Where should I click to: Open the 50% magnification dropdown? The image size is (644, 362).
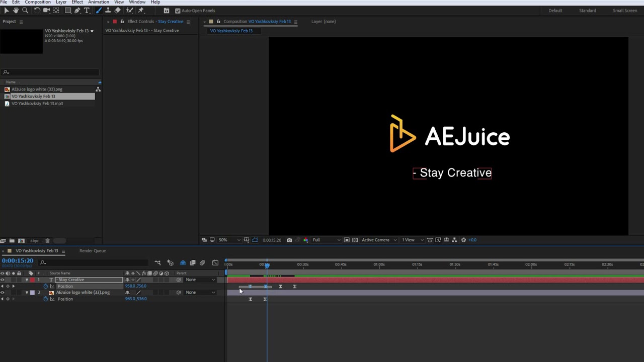(229, 240)
